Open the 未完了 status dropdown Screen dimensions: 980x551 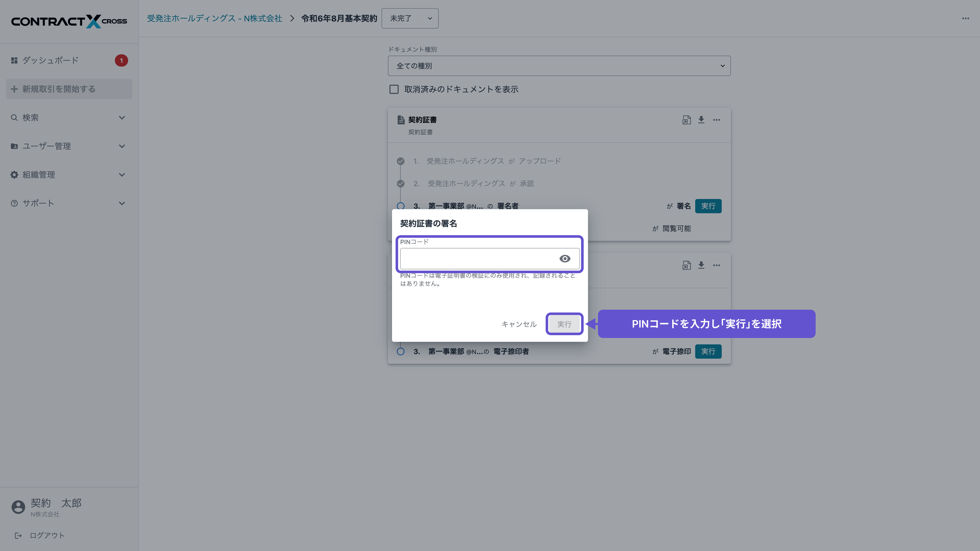(x=410, y=18)
